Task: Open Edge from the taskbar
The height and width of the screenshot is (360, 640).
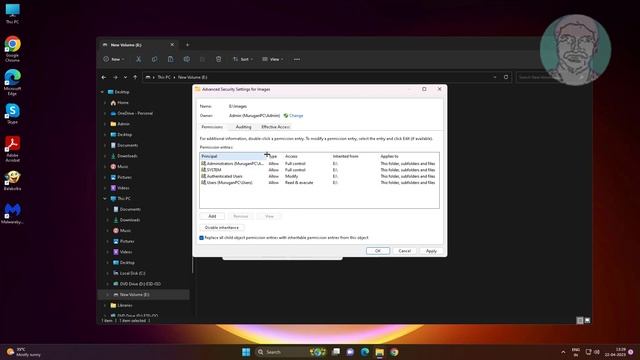Action: pyautogui.click(x=365, y=352)
